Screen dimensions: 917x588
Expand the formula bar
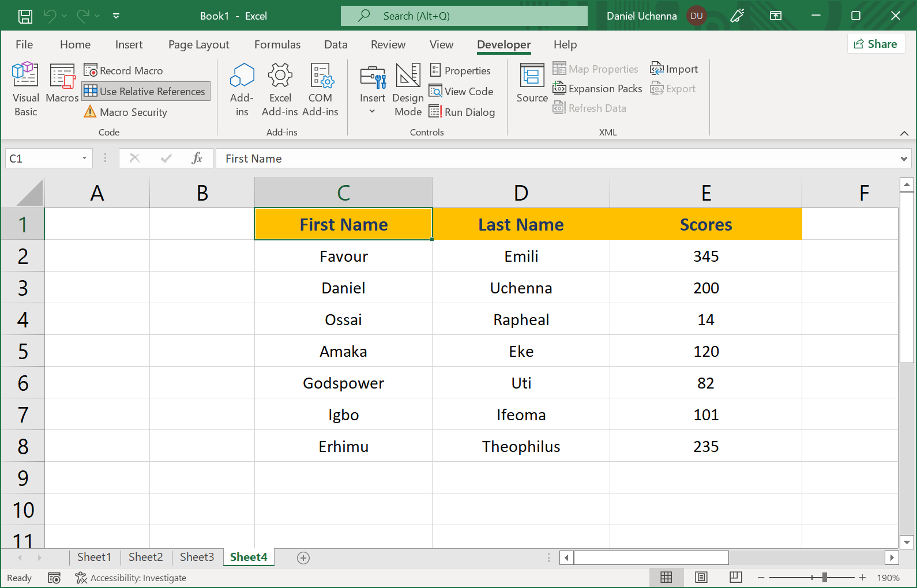903,159
